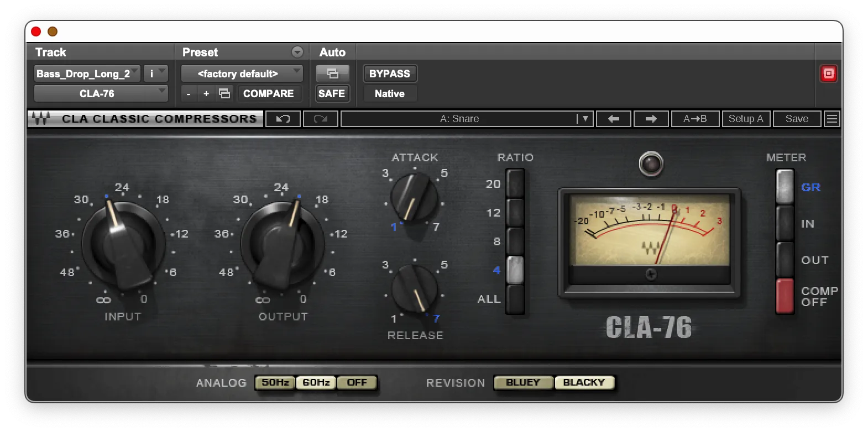Open the CLA-76 plugin selector dropdown
868x432 pixels.
tap(101, 93)
